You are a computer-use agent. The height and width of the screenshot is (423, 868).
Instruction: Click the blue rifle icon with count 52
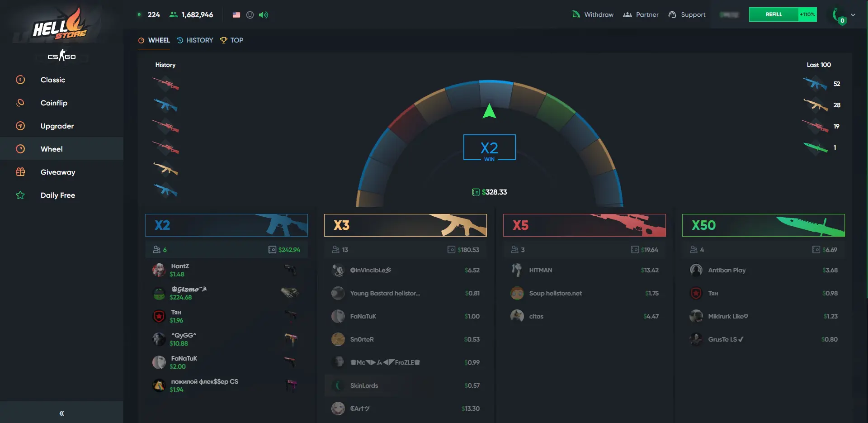[816, 84]
